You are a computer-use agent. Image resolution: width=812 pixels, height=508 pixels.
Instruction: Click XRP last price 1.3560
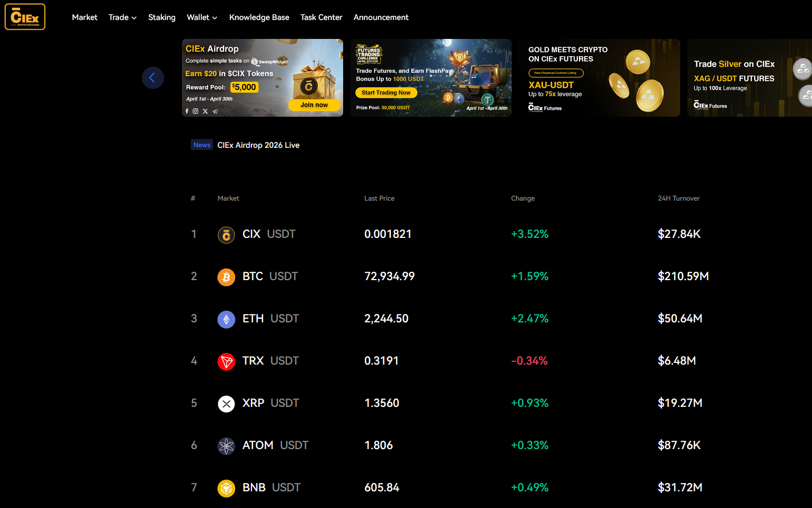coord(382,403)
